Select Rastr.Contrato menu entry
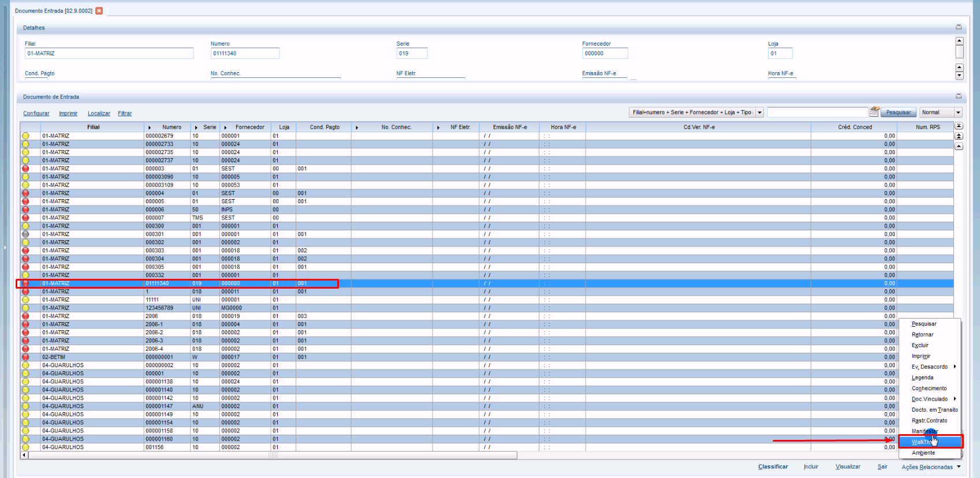The image size is (980, 478). [x=929, y=421]
